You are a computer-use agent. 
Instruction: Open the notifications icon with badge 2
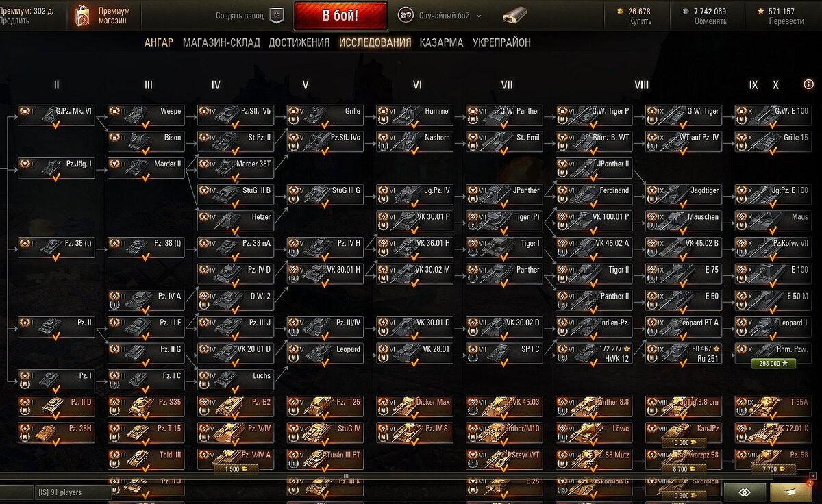791,492
